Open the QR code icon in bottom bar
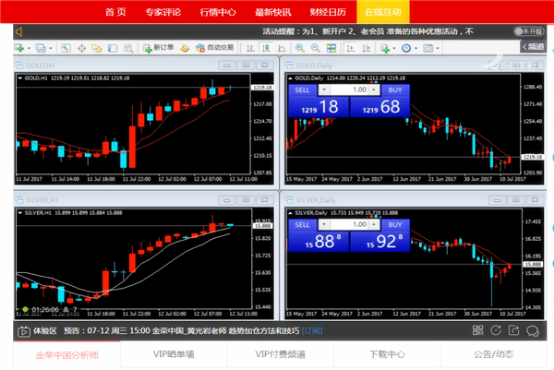Viewport: 554px width, 370px height. (478, 330)
